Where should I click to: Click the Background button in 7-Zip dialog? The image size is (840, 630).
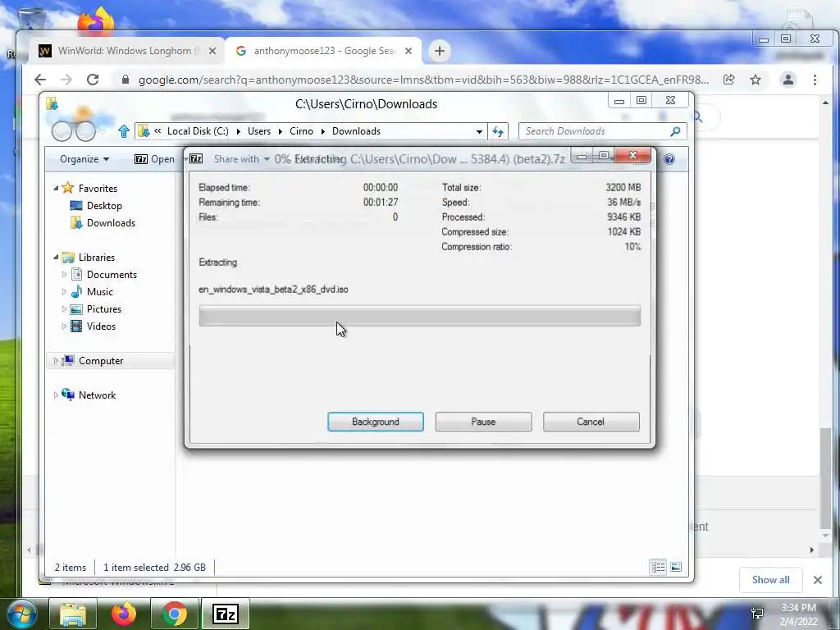[x=376, y=422]
